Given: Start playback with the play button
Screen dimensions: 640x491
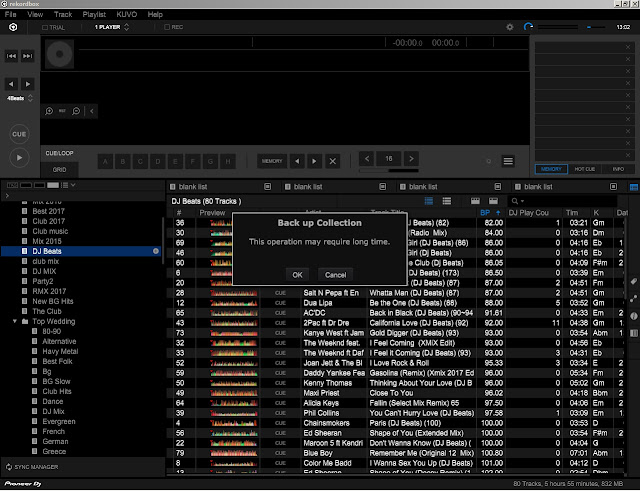Looking at the screenshot, I should (x=19, y=158).
